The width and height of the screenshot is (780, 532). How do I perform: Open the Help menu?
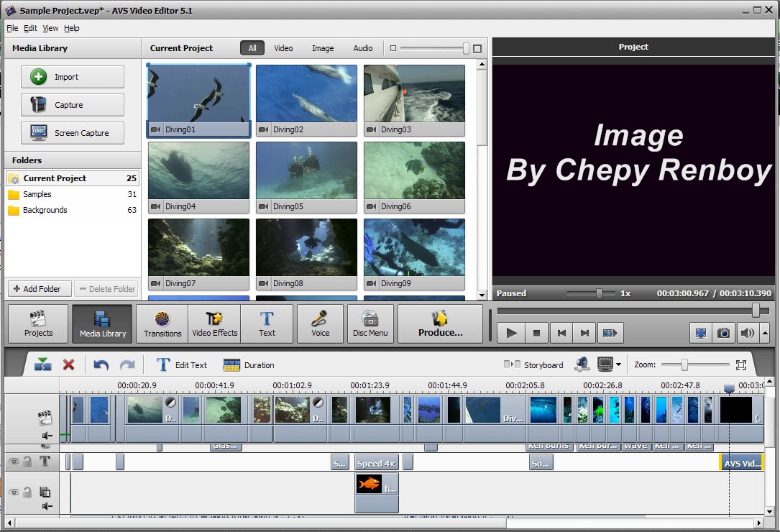point(72,28)
